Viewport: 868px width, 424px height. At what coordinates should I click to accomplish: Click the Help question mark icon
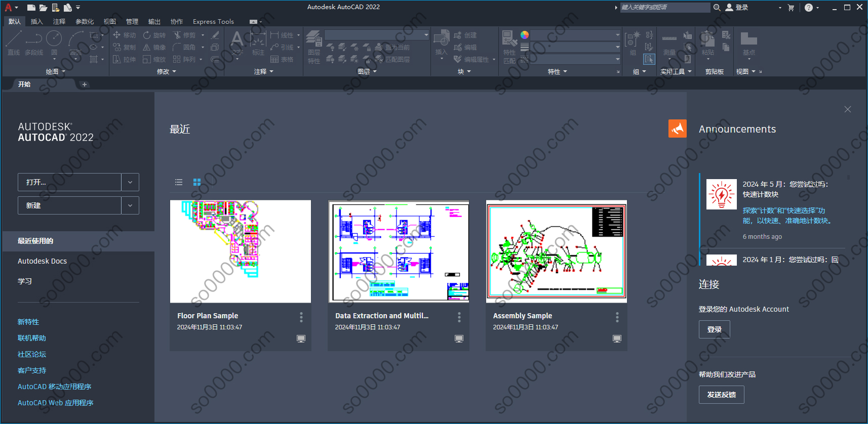coord(809,8)
